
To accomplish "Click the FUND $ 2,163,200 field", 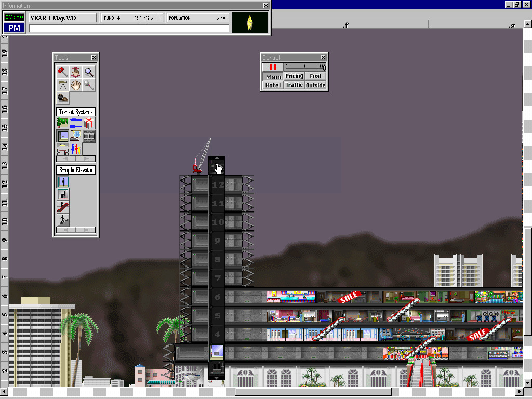I will (131, 18).
